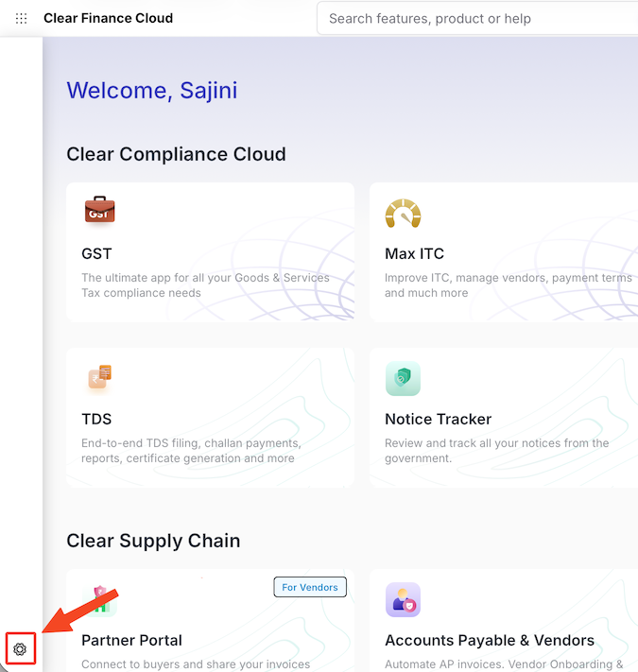Click the Accounts Payable & Vendors icon

(x=403, y=599)
